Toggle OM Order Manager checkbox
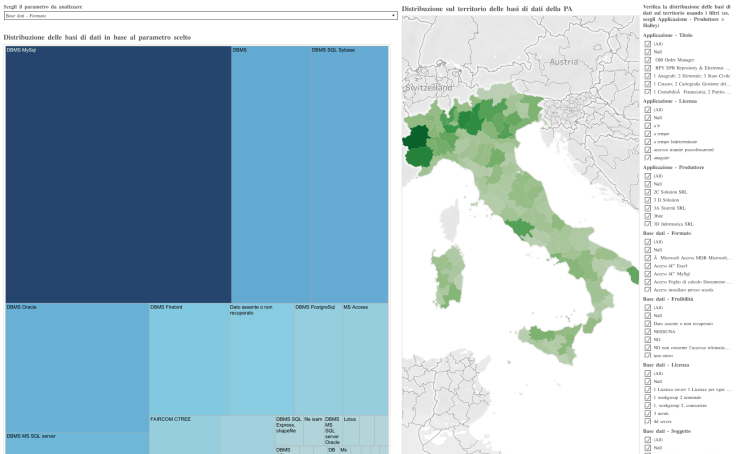 point(648,60)
